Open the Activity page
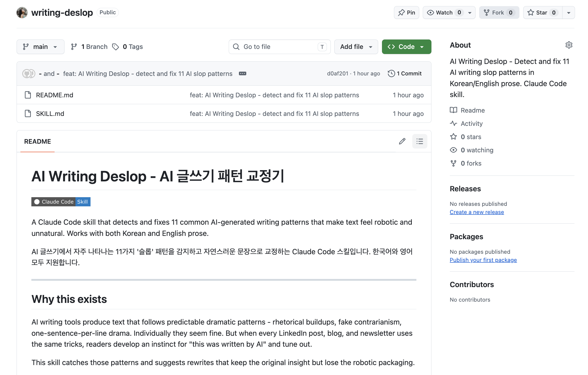 [466, 124]
